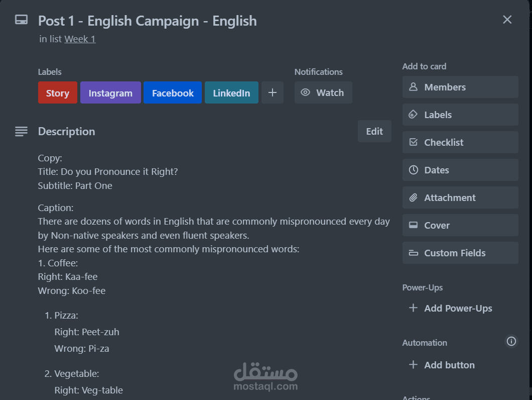Click the Custom Fields icon

pyautogui.click(x=413, y=253)
